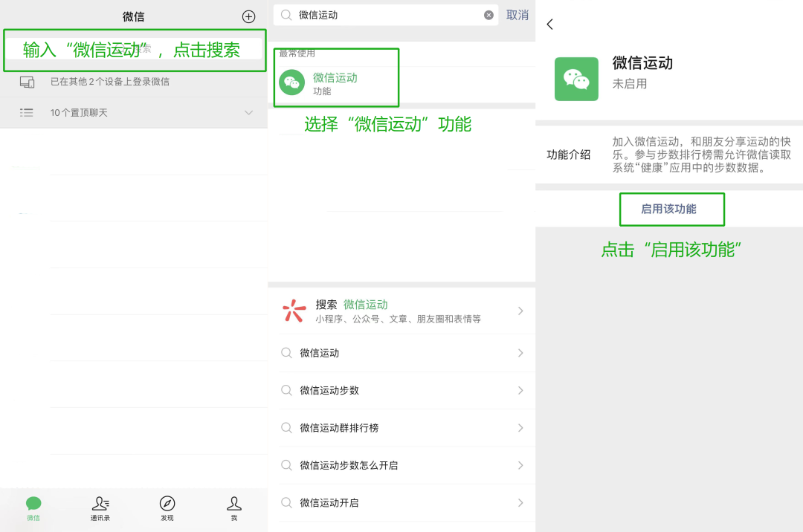The height and width of the screenshot is (532, 803).
Task: Switch to the 通讯录 contacts tab
Action: tap(100, 508)
